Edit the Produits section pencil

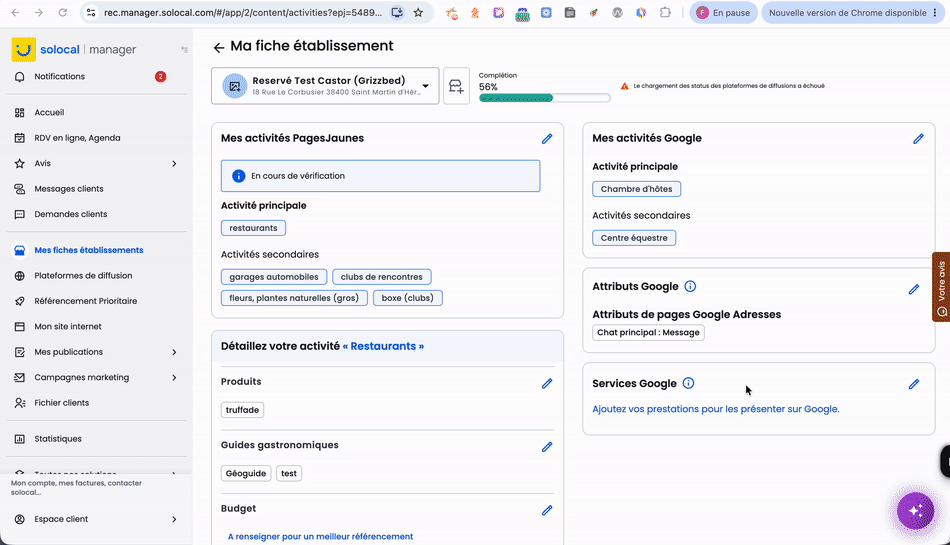(547, 383)
